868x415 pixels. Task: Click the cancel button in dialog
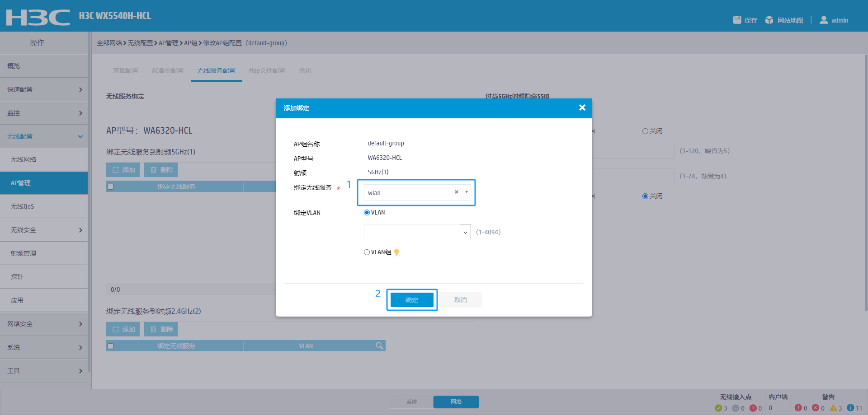coord(461,300)
